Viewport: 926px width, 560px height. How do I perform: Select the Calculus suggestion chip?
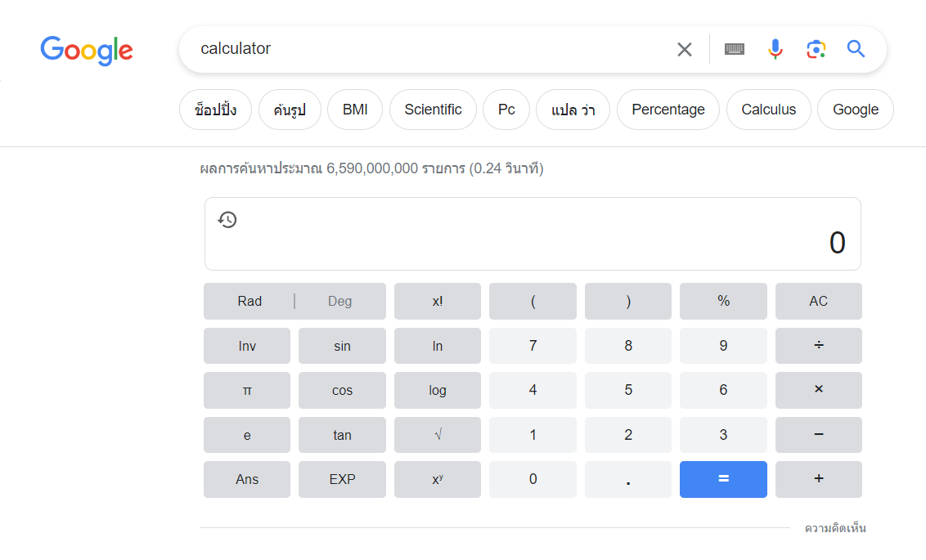pyautogui.click(x=768, y=110)
